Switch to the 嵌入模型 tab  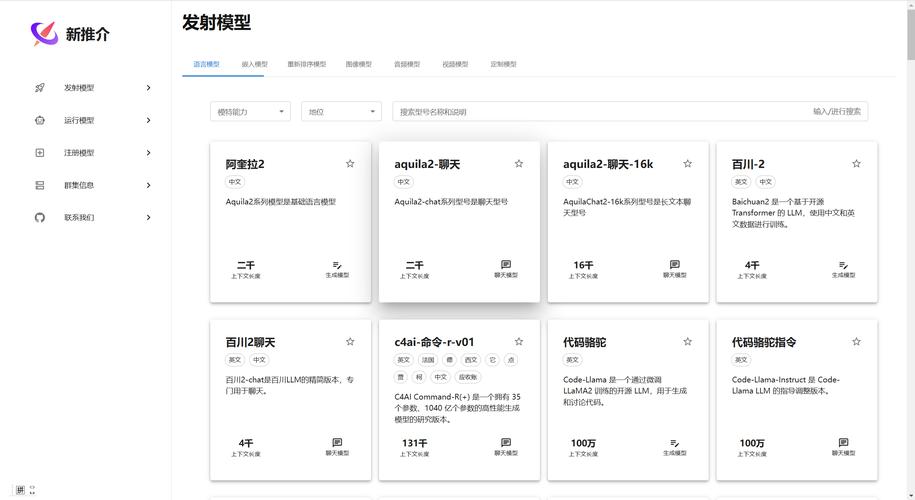[x=254, y=64]
